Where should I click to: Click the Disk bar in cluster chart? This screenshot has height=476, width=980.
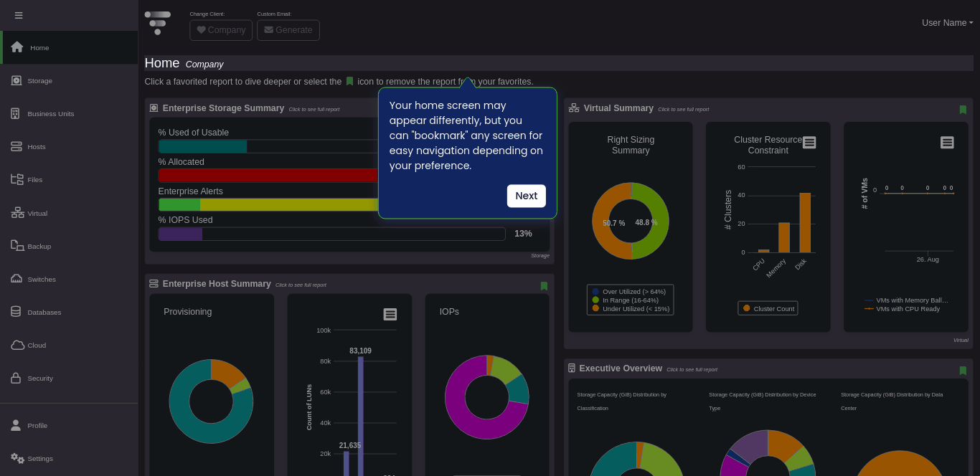pos(805,222)
